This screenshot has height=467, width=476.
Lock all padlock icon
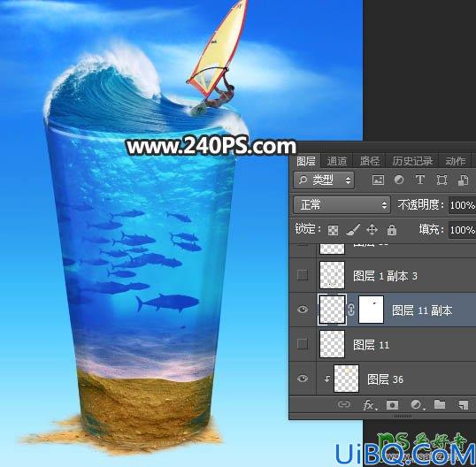coord(392,230)
